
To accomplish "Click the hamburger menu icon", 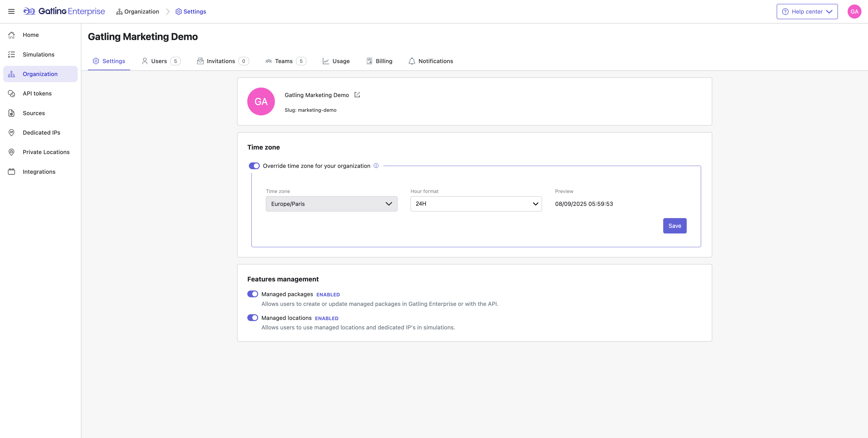I will click(11, 12).
